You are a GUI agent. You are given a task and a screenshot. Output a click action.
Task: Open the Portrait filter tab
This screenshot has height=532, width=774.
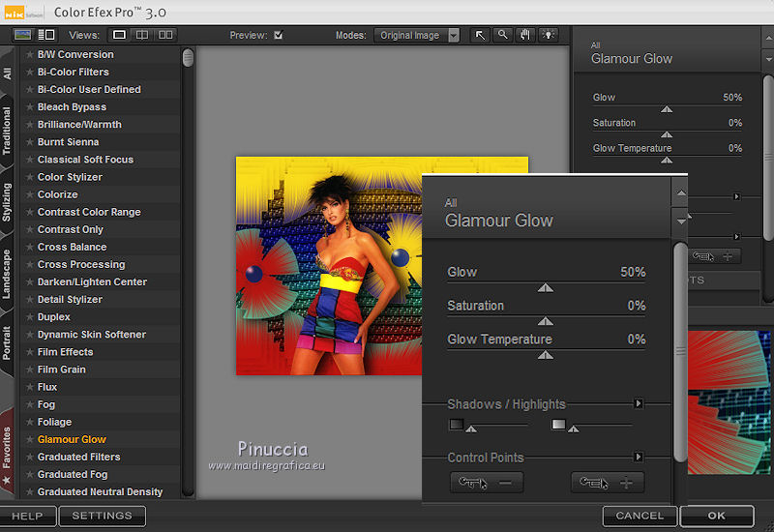pyautogui.click(x=8, y=337)
